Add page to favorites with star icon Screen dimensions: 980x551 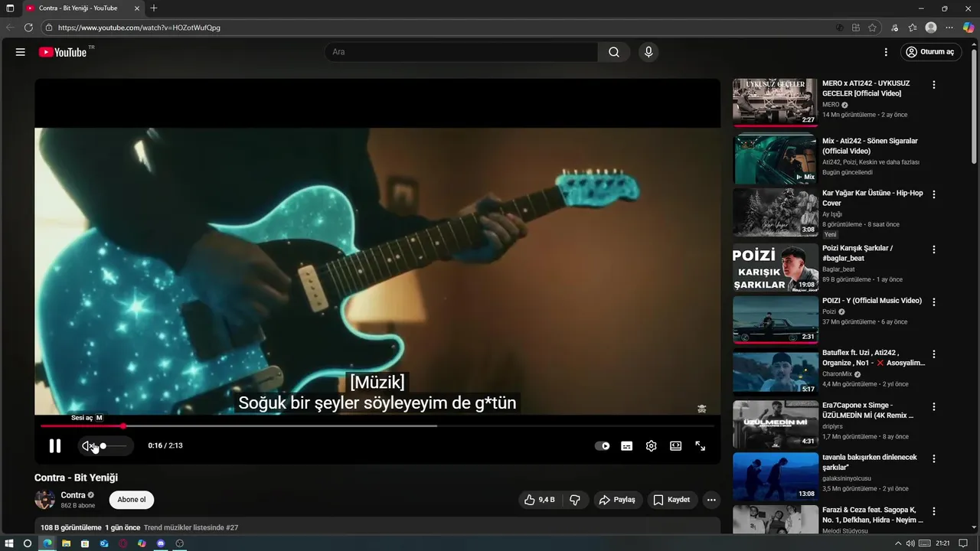872,28
